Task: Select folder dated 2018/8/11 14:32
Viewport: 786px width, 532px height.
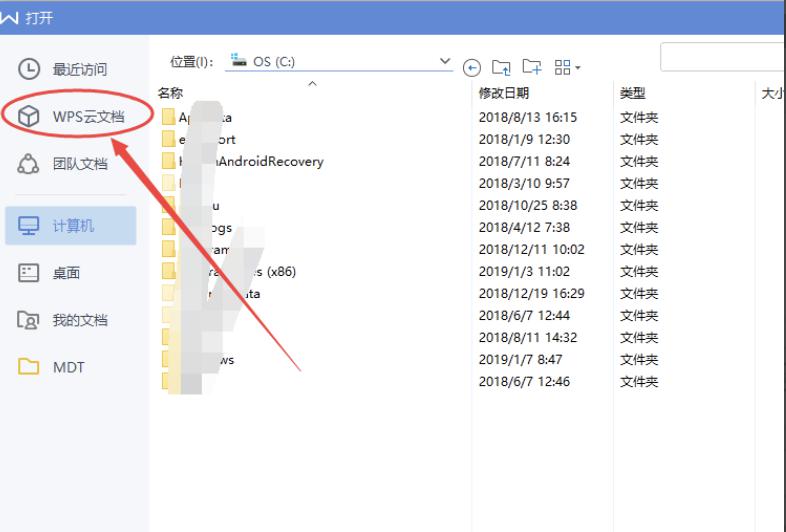Action: pos(410,338)
